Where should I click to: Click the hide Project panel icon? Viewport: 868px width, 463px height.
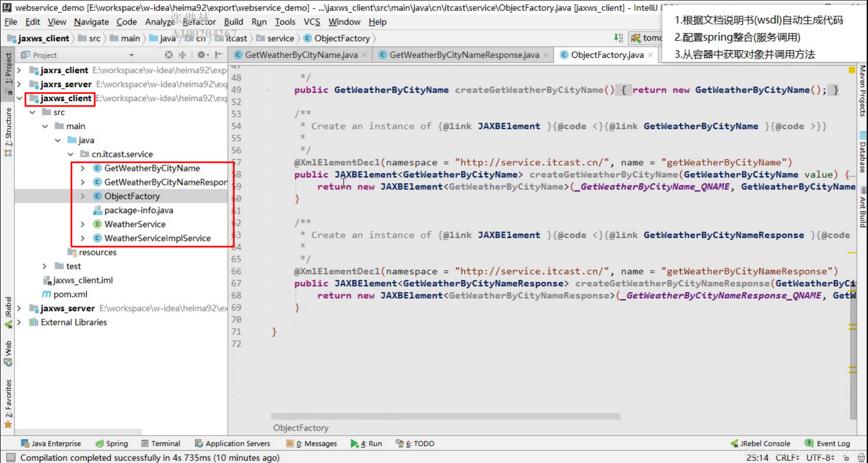click(219, 55)
